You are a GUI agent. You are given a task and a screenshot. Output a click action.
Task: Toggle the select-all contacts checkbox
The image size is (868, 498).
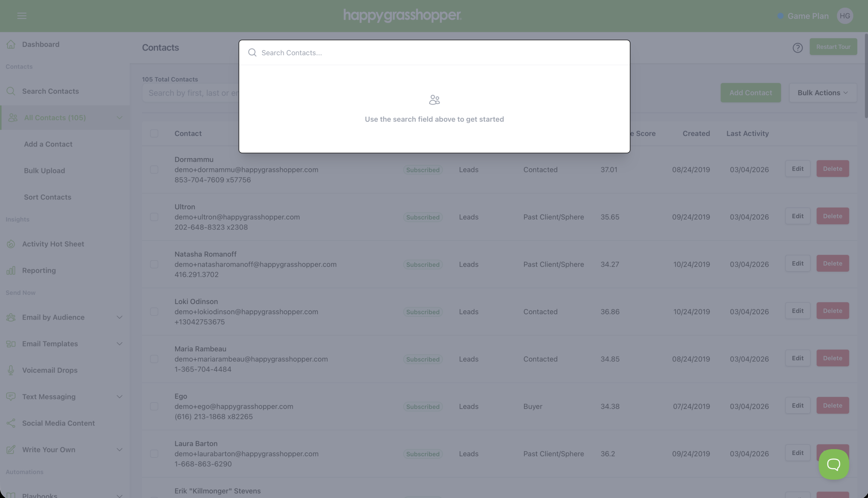pyautogui.click(x=154, y=133)
